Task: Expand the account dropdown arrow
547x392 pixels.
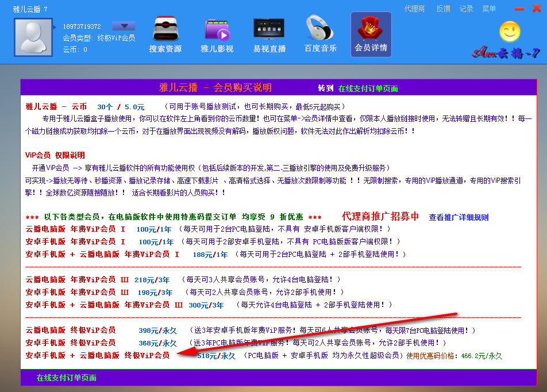Action: [124, 26]
